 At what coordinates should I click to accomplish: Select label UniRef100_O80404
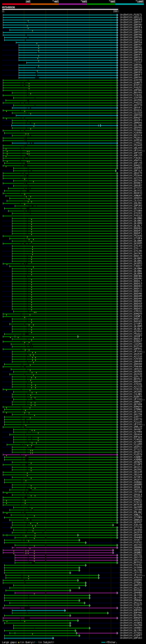point(131,435)
